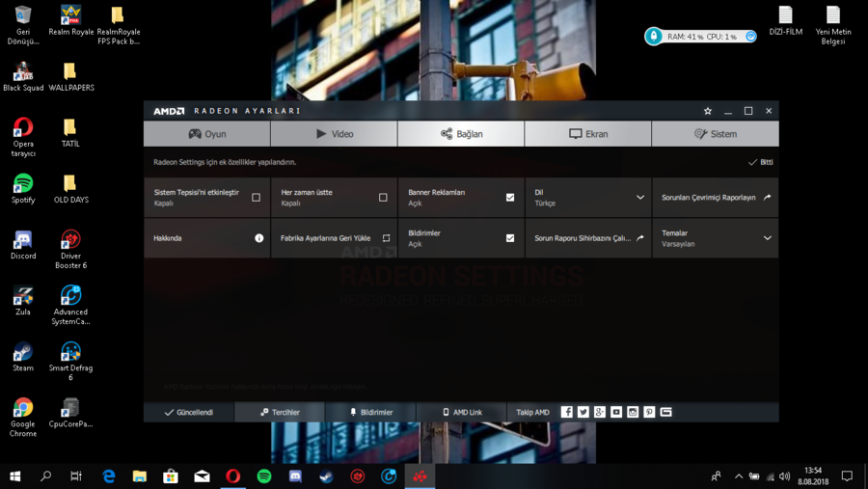The width and height of the screenshot is (868, 489).
Task: Open Radeon Settings taskbar icon
Action: pos(420,476)
